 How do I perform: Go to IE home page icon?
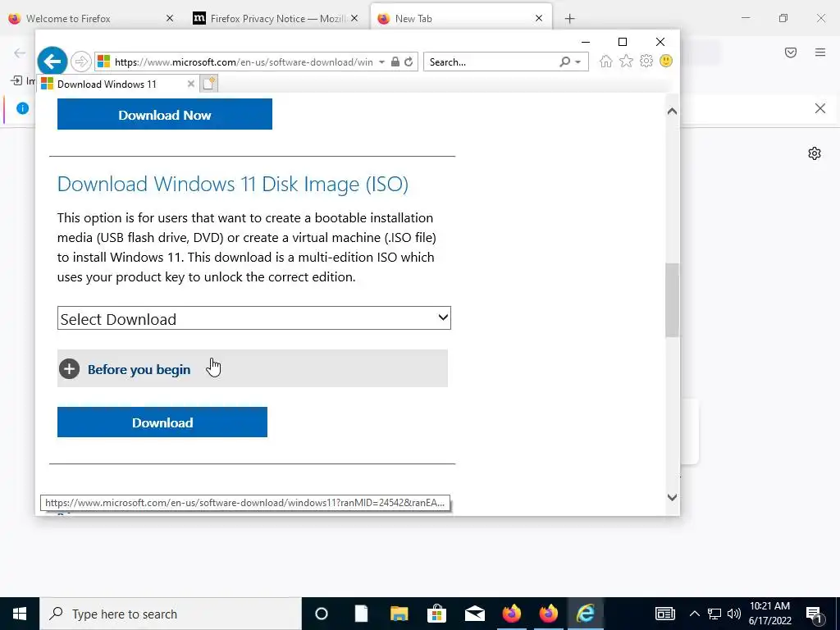(x=606, y=61)
